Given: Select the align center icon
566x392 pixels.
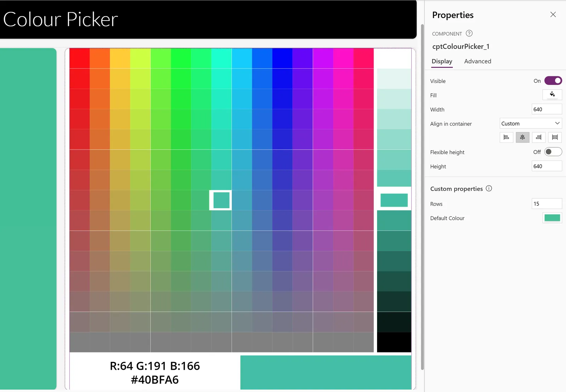Looking at the screenshot, I should tap(522, 137).
